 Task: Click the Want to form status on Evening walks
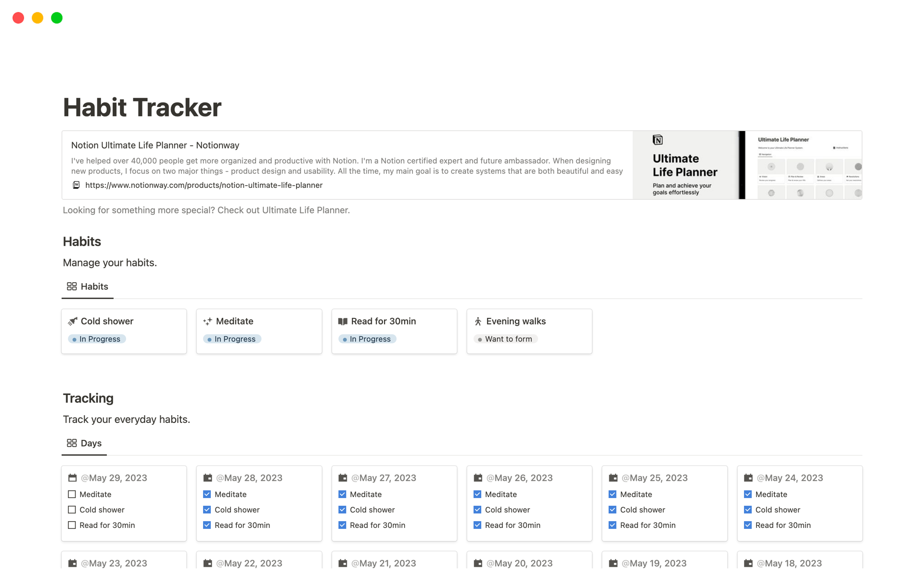click(506, 339)
